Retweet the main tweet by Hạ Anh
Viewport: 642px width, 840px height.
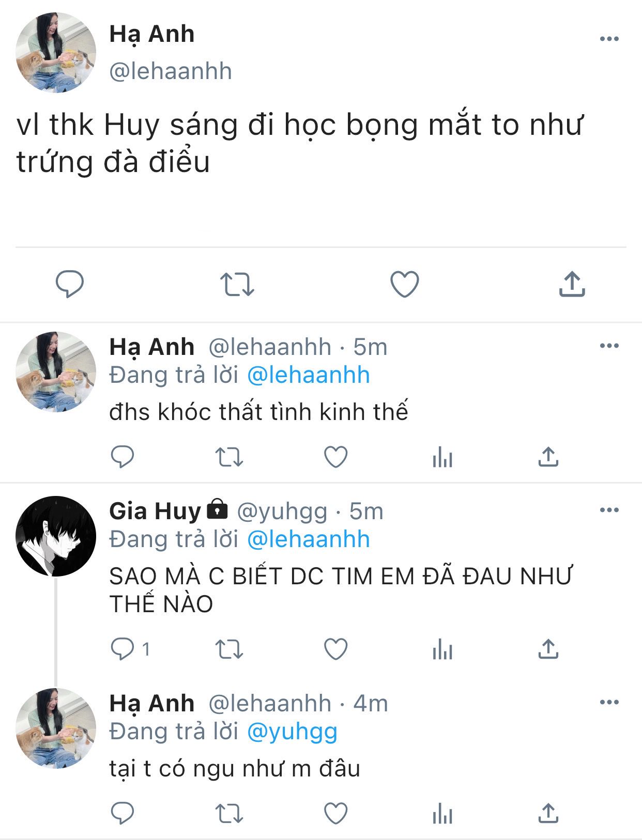tap(237, 284)
